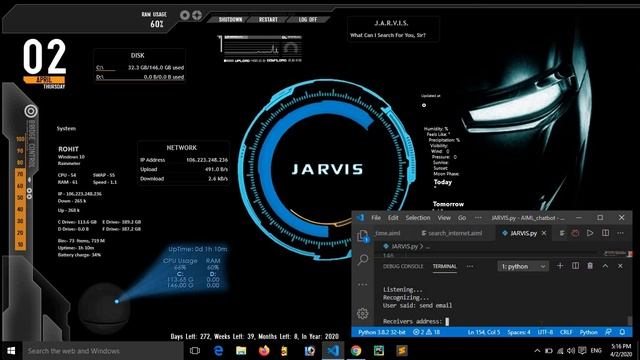The image size is (640, 360).
Task: Show additional views ellipsis in VS Code activity bar
Action: click(x=362, y=284)
